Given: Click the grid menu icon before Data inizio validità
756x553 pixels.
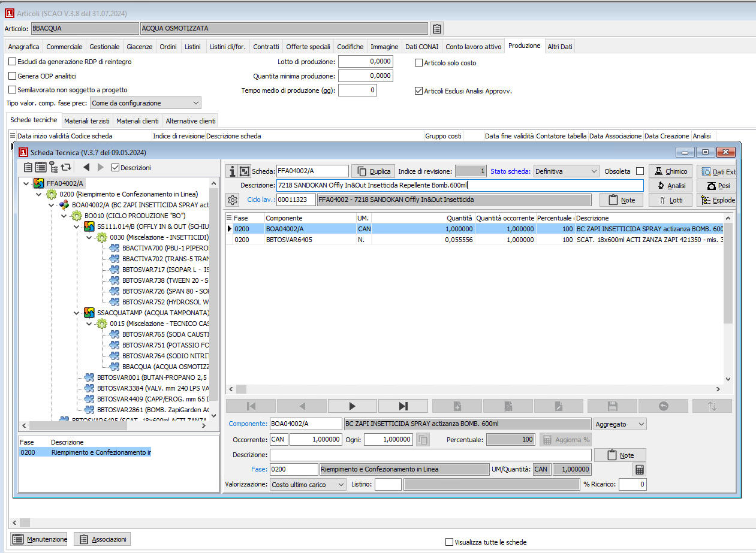Looking at the screenshot, I should tap(13, 136).
